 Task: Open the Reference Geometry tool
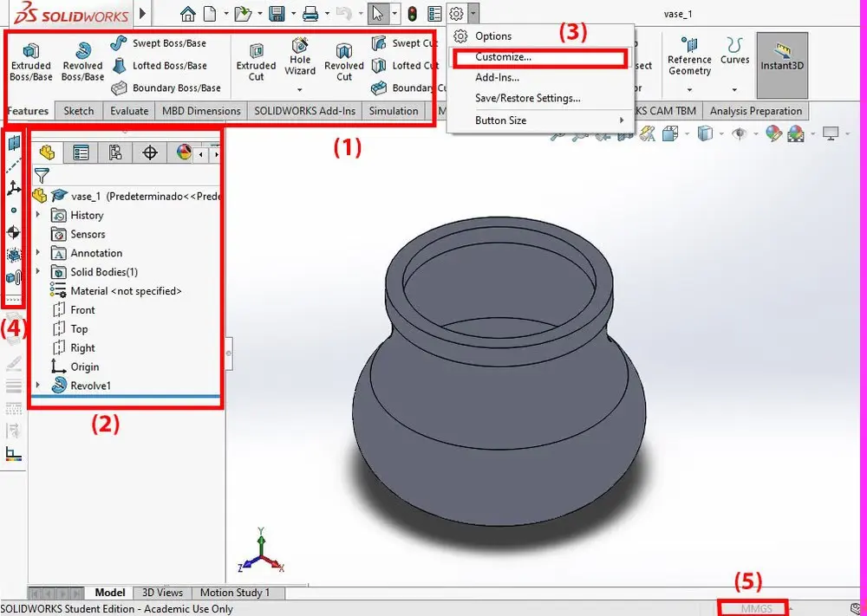pyautogui.click(x=689, y=56)
